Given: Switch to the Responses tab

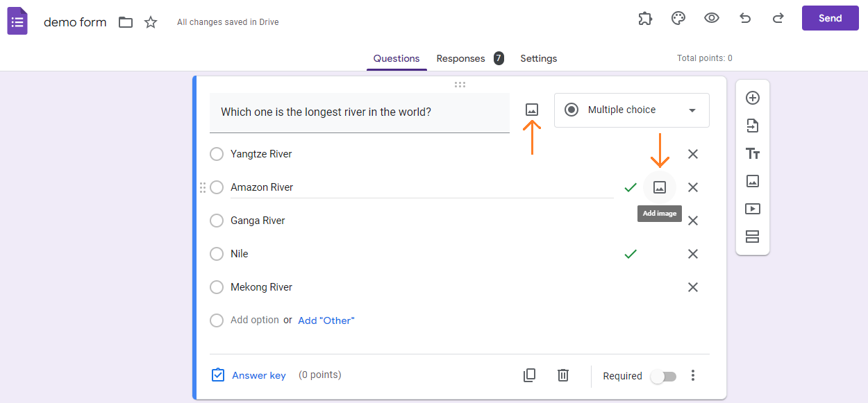Looking at the screenshot, I should tap(460, 58).
